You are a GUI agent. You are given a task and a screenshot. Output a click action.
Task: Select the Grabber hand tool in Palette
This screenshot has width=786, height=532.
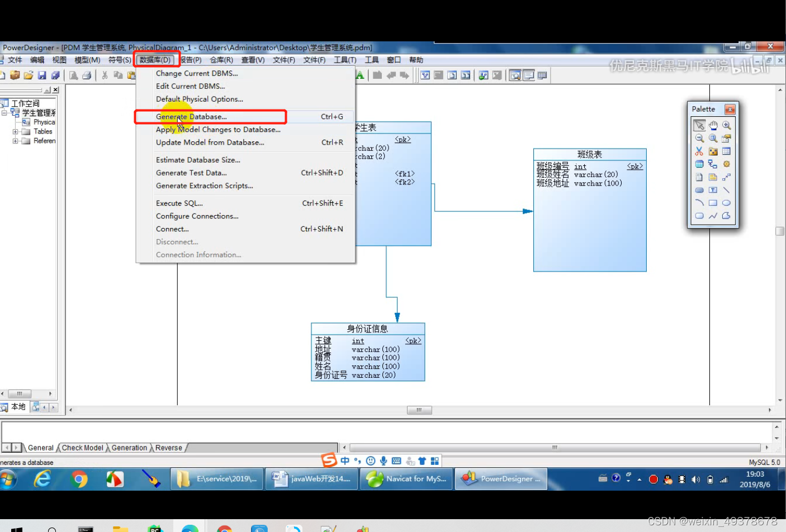coord(713,125)
